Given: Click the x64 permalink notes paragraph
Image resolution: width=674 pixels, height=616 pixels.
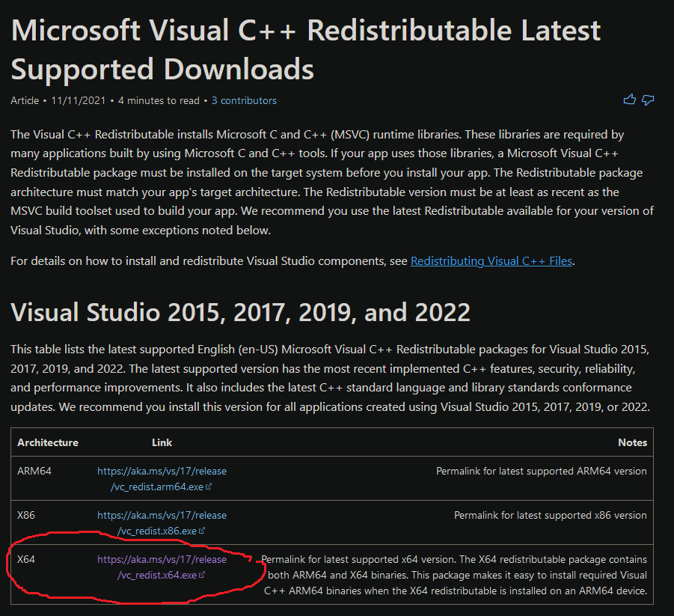Looking at the screenshot, I should point(454,575).
